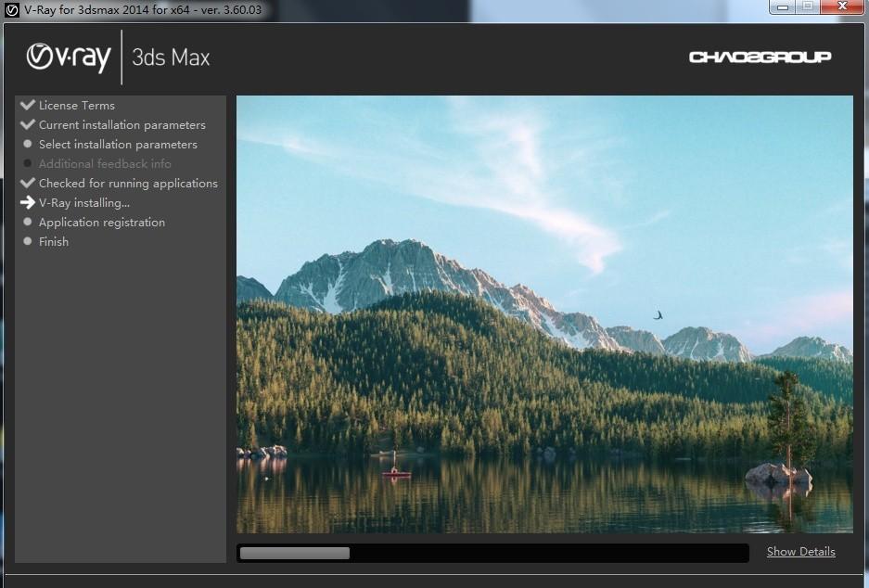Minimize the V-Ray installer window
This screenshot has height=588, width=869.
(783, 6)
